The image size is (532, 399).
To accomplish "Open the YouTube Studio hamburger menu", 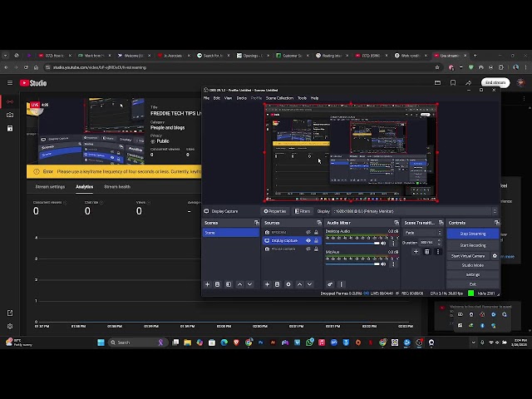I will 10,83.
